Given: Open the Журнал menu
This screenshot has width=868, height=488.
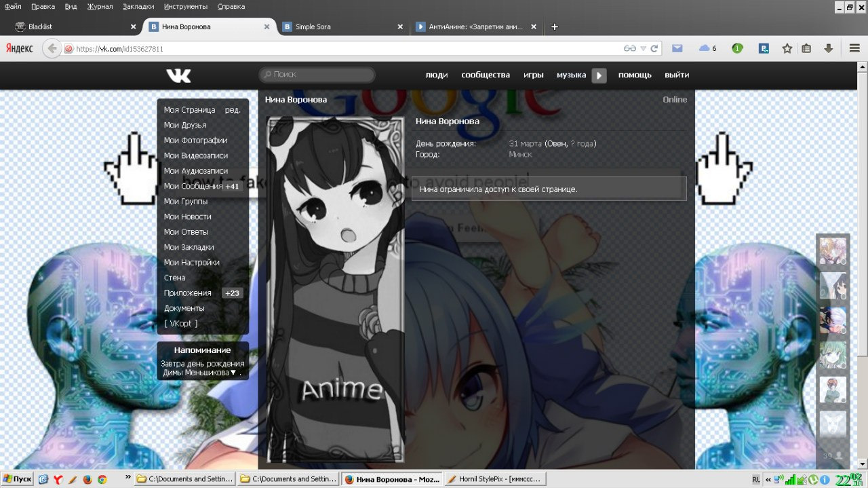Looking at the screenshot, I should pyautogui.click(x=100, y=6).
